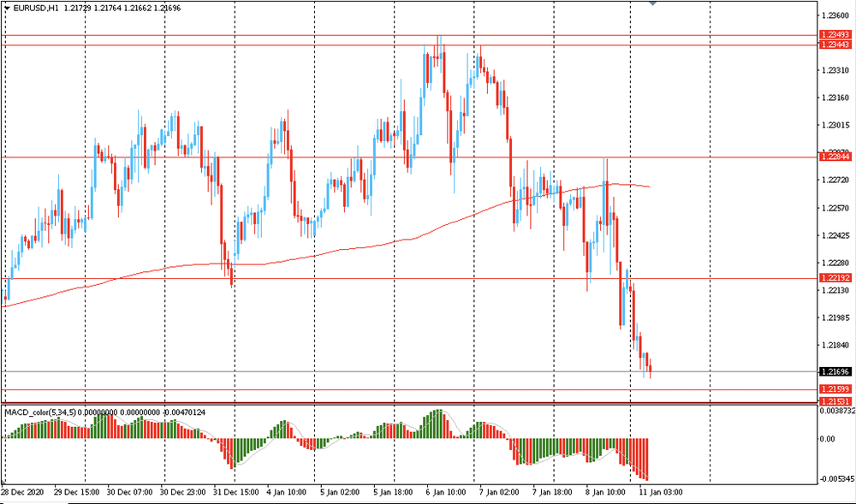The height and width of the screenshot is (504, 856).
Task: Click the 1.23600 value on price scale
Action: coord(835,15)
